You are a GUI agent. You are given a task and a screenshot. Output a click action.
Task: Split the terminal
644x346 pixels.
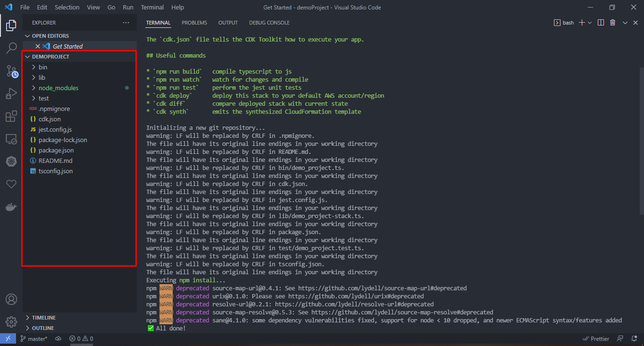pos(600,22)
